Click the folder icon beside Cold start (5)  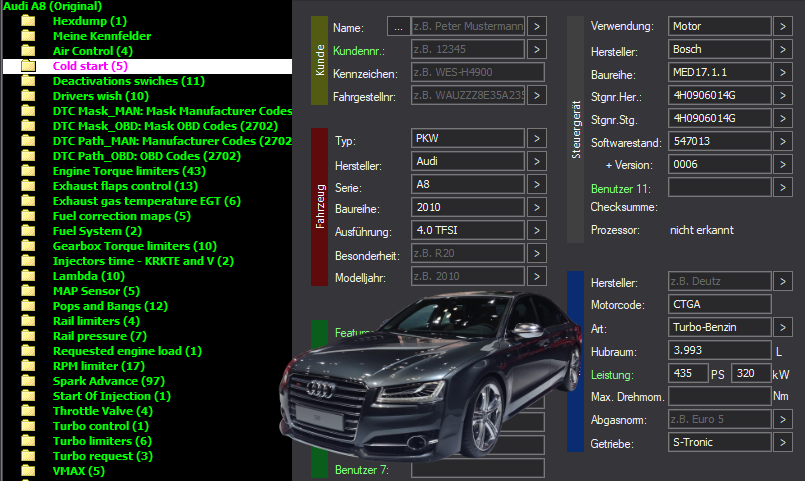pos(28,66)
